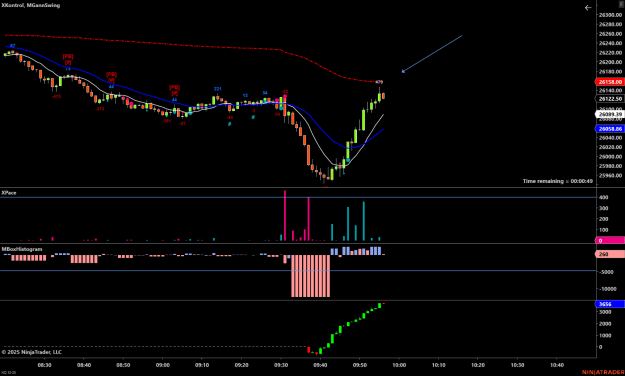The height and width of the screenshot is (376, 625).
Task: Click the pink 0 value marker in XPace panel
Action: [610, 240]
